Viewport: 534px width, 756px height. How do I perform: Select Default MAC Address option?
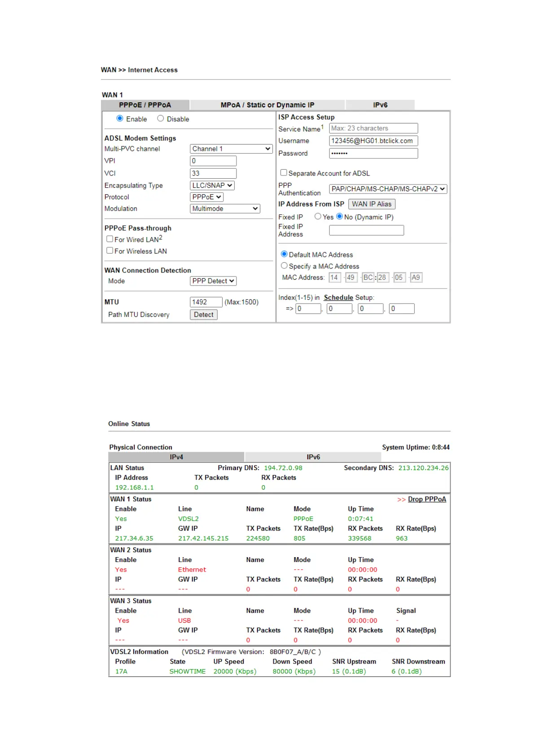coord(284,254)
